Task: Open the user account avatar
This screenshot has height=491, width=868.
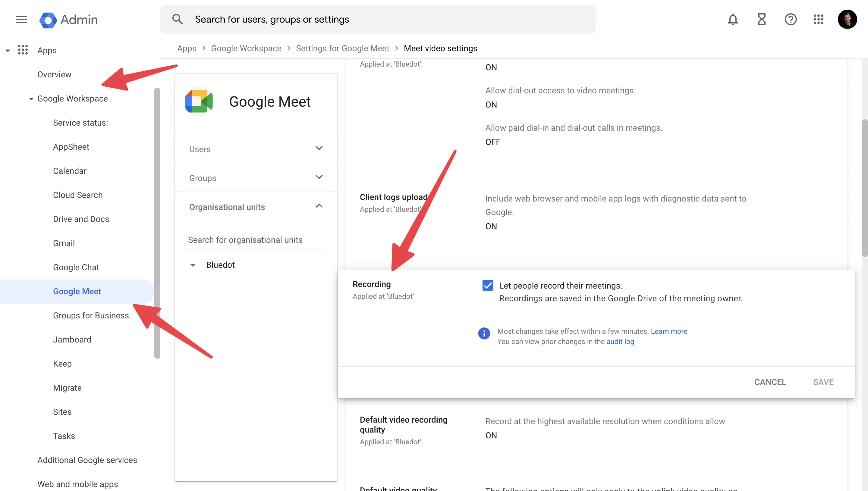Action: click(x=847, y=19)
